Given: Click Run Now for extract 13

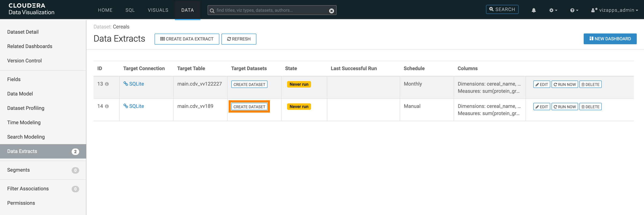Looking at the screenshot, I should pos(565,84).
